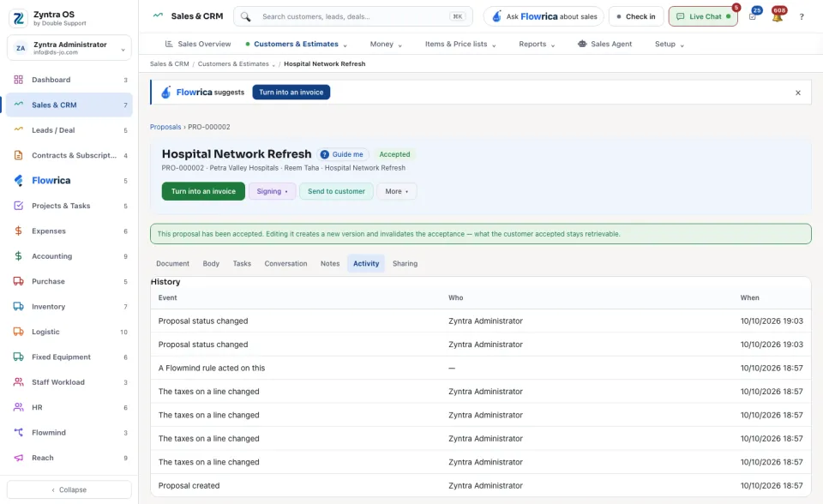
Task: Switch to the Body tab
Action: [x=211, y=263]
